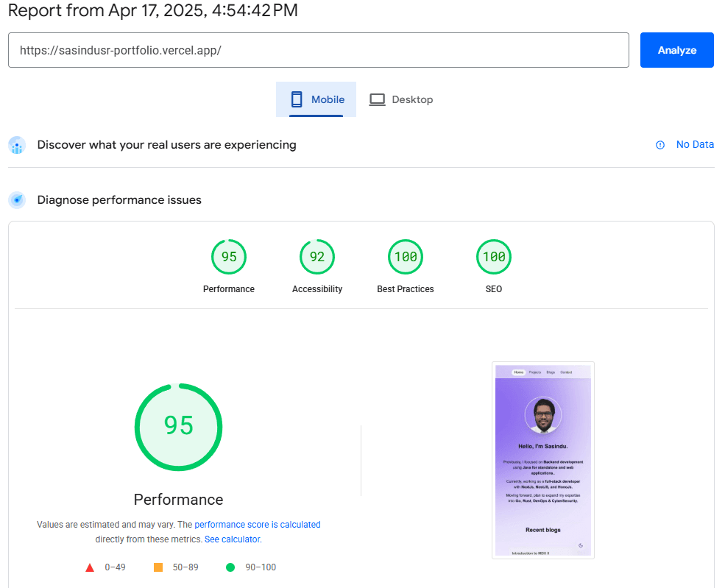The height and width of the screenshot is (588, 725).
Task: Click the SEO 100 score gauge
Action: coord(494,257)
